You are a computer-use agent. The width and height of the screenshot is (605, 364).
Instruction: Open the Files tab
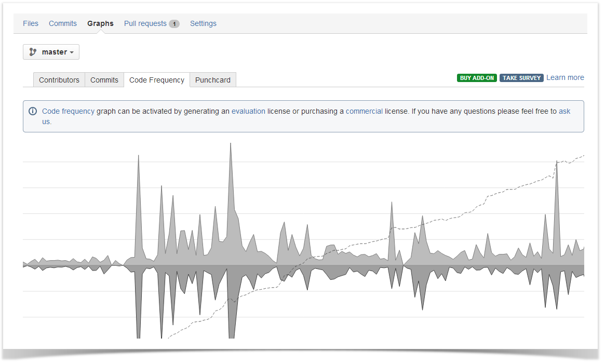coord(31,23)
